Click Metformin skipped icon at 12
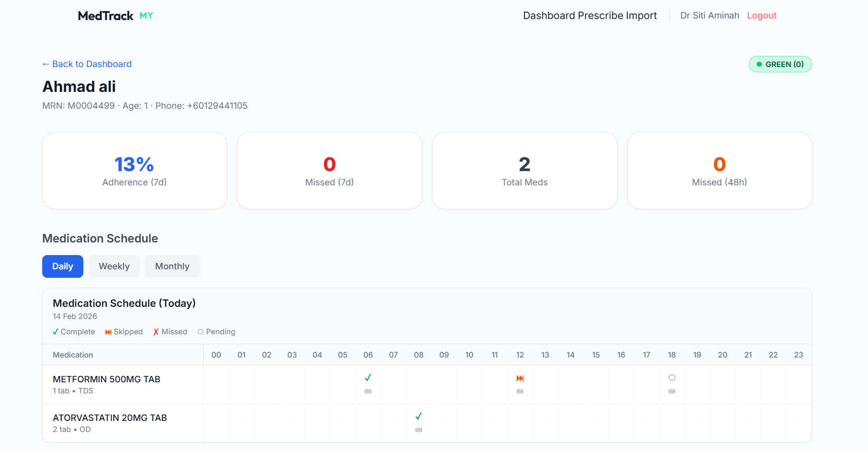This screenshot has width=868, height=451. tap(520, 378)
